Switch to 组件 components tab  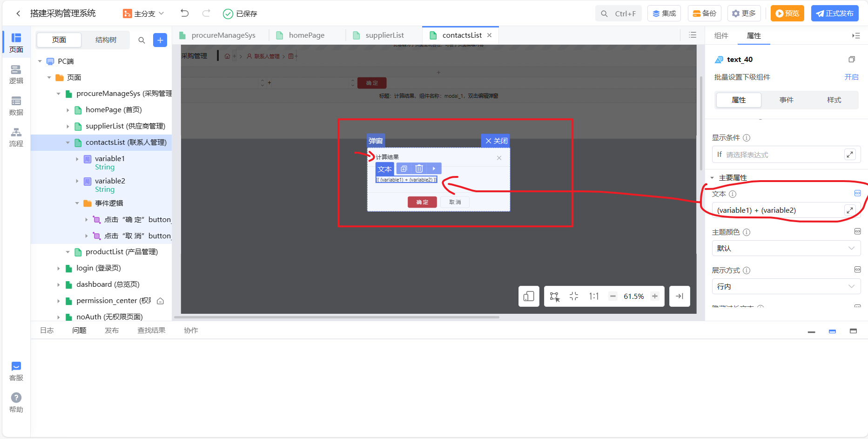point(721,36)
